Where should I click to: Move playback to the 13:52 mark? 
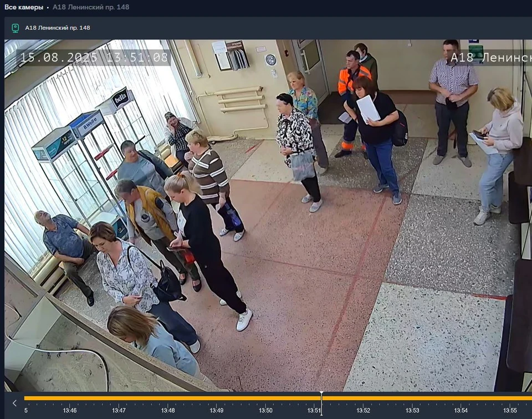(363, 411)
